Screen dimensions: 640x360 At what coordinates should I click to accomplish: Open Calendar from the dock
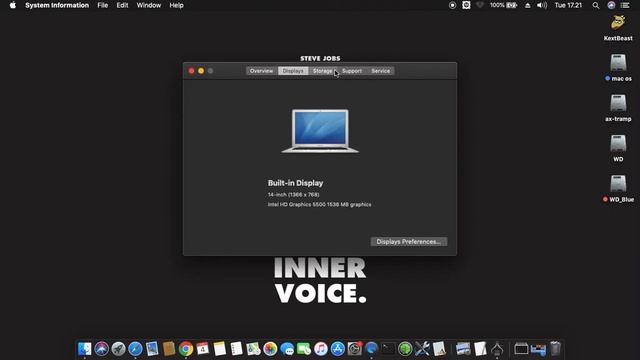click(202, 349)
